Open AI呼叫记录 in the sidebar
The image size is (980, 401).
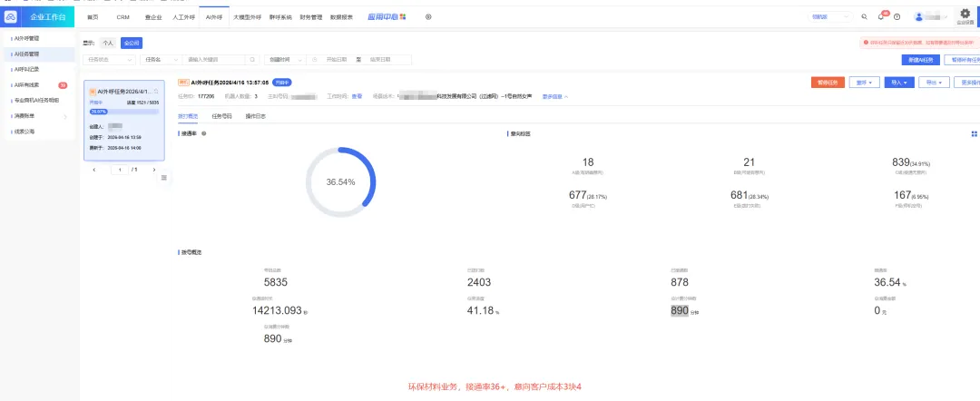pyautogui.click(x=40, y=69)
